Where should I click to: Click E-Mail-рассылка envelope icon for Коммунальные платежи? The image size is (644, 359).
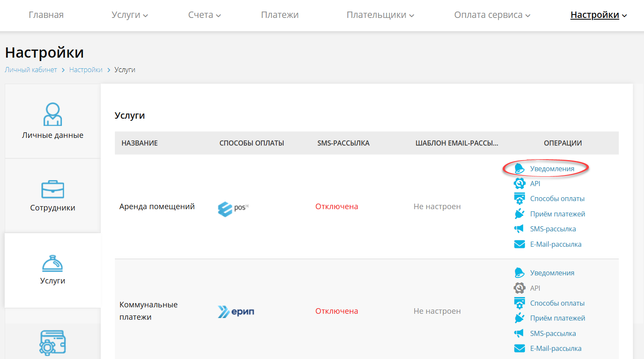[519, 348]
